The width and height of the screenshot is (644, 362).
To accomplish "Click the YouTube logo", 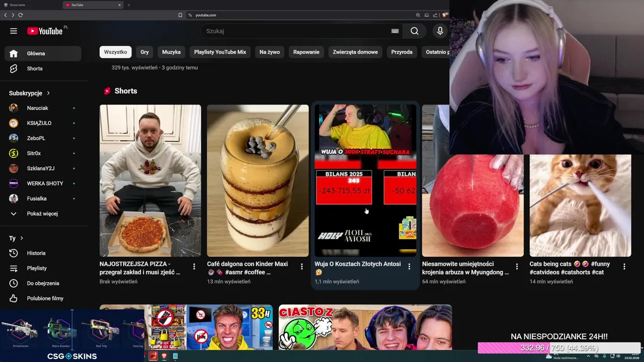I will coord(45,31).
